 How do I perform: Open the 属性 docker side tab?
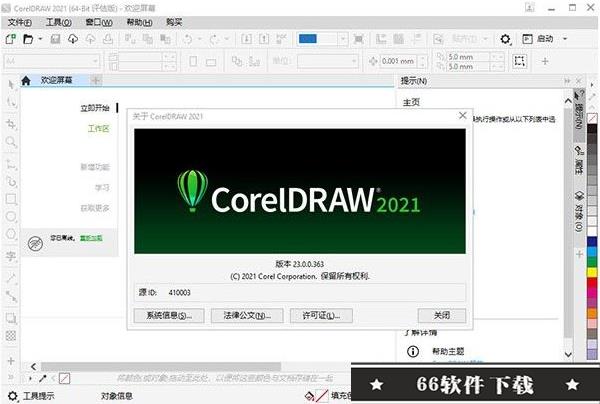tap(579, 160)
